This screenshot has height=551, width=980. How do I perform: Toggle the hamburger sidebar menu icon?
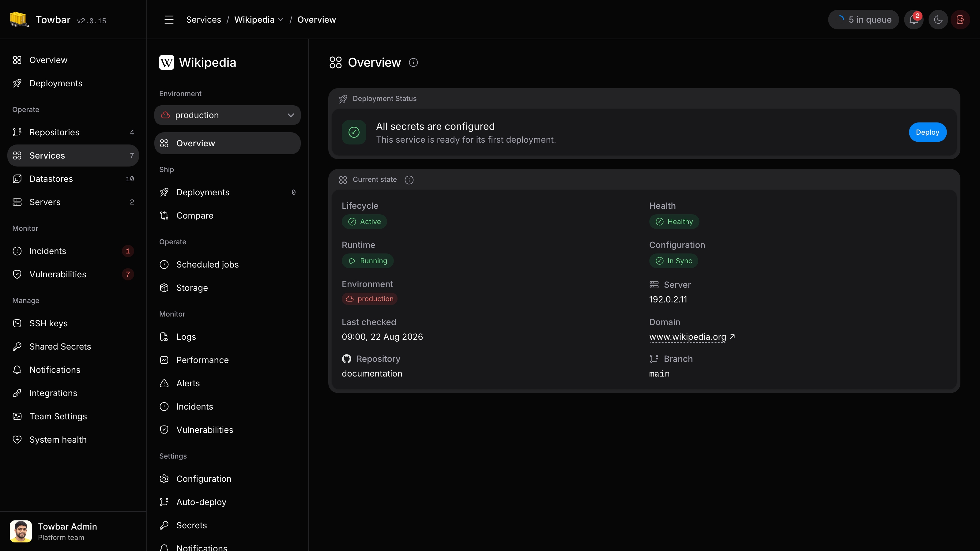coord(169,20)
